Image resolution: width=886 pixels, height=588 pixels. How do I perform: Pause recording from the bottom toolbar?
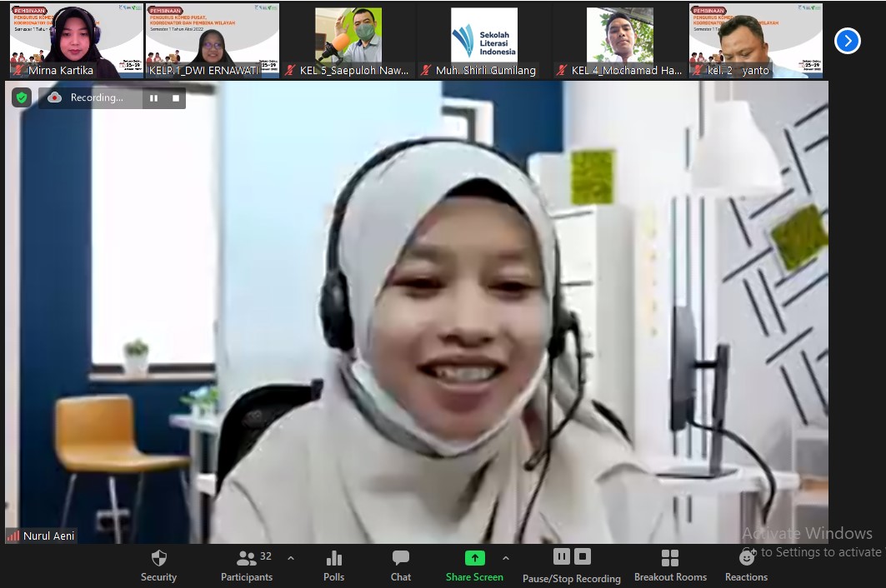[x=562, y=556]
